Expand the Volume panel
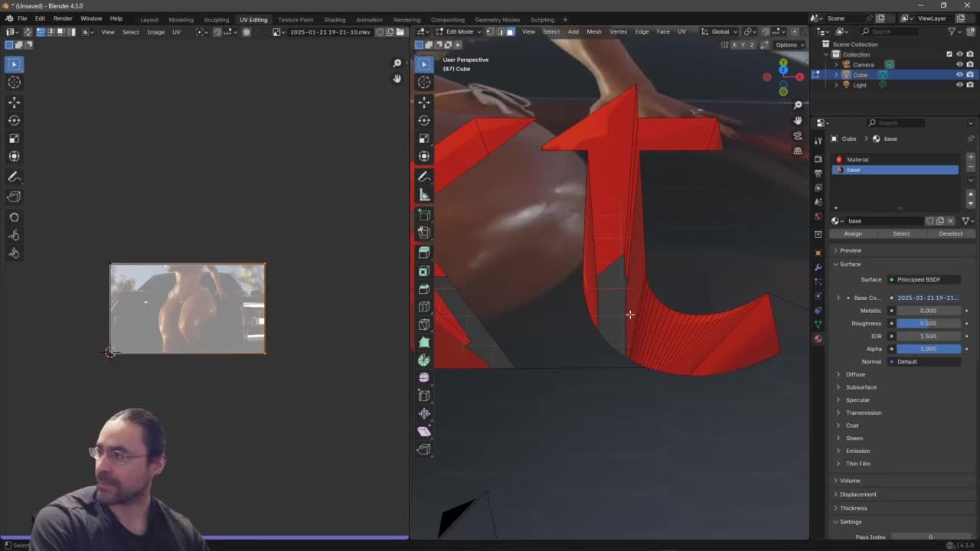Viewport: 980px width, 551px height. [x=849, y=481]
